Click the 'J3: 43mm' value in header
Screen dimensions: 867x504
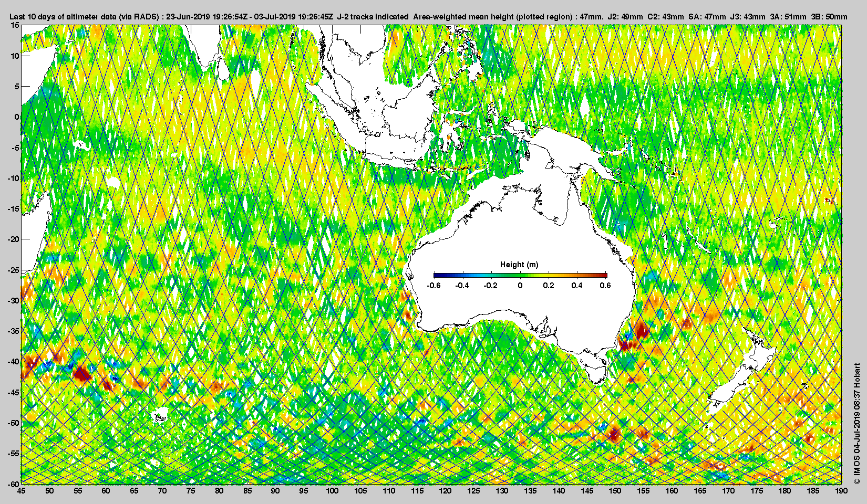coord(748,17)
